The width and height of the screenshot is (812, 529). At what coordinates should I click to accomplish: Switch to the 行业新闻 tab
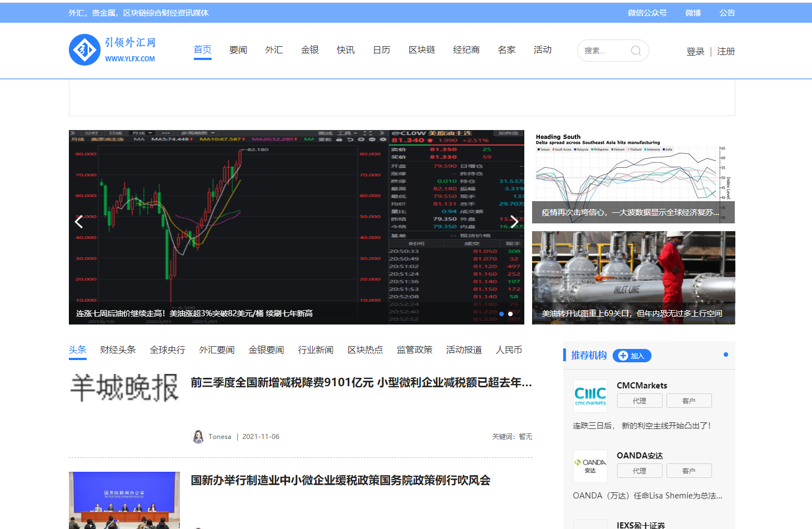(316, 350)
